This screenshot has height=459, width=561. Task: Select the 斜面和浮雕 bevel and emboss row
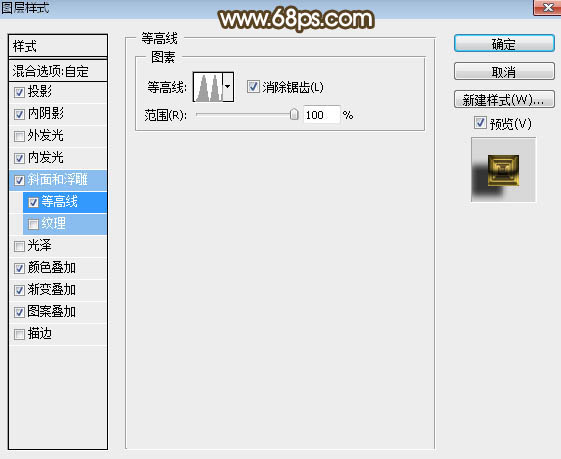[58, 180]
